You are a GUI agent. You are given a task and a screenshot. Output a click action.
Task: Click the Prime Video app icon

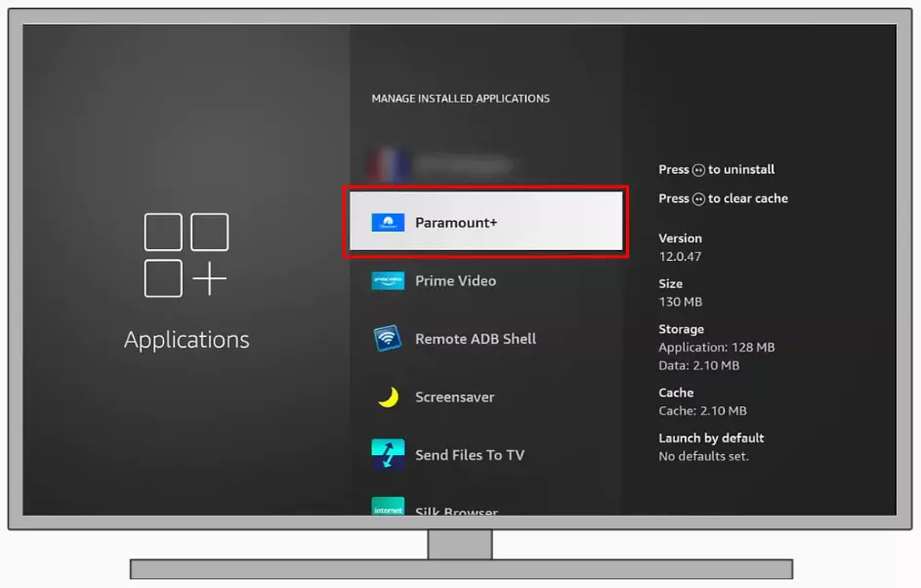(x=388, y=280)
